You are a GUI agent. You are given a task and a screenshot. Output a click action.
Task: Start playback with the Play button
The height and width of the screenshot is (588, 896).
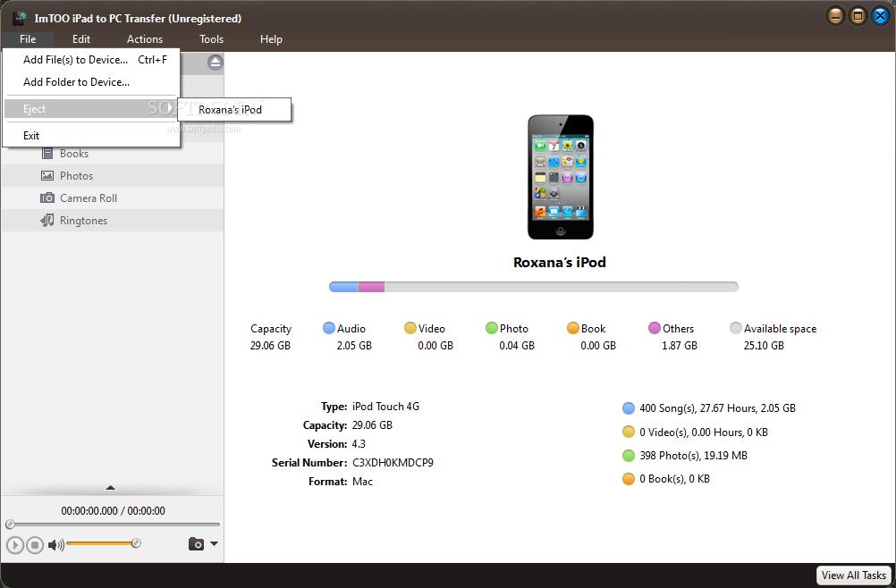pos(15,545)
